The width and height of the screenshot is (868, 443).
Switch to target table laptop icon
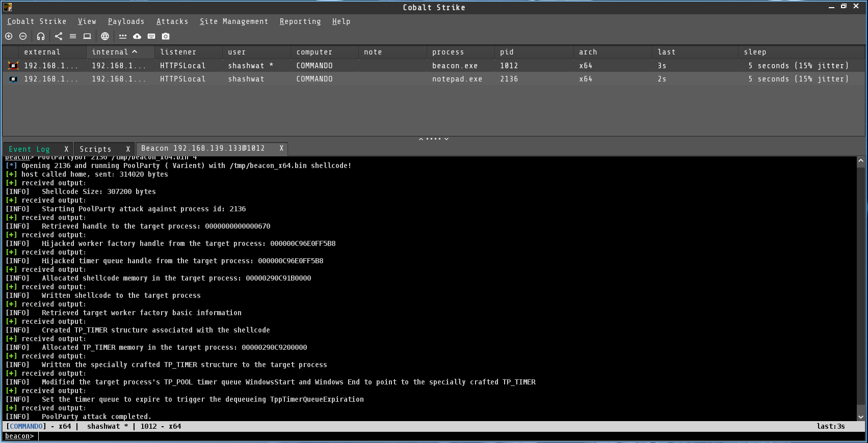[87, 36]
